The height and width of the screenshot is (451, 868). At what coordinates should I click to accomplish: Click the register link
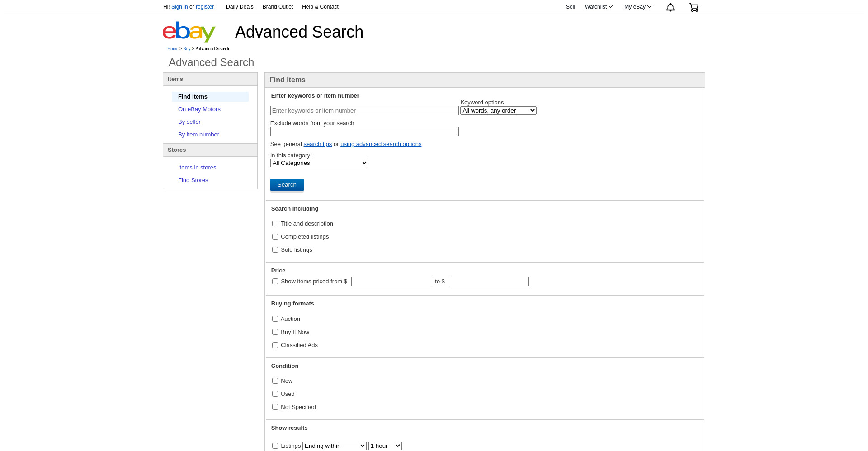coord(205,7)
